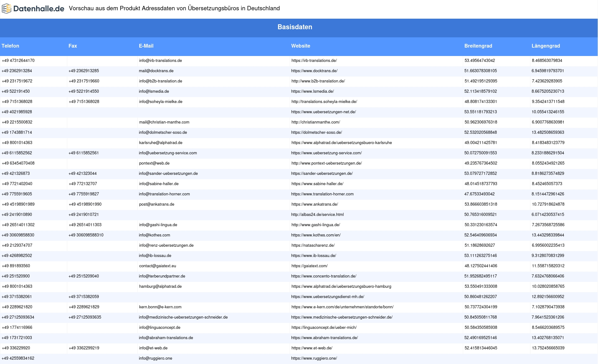Open the www.ruggiero.one website link
The image size is (598, 364).
coord(314,358)
